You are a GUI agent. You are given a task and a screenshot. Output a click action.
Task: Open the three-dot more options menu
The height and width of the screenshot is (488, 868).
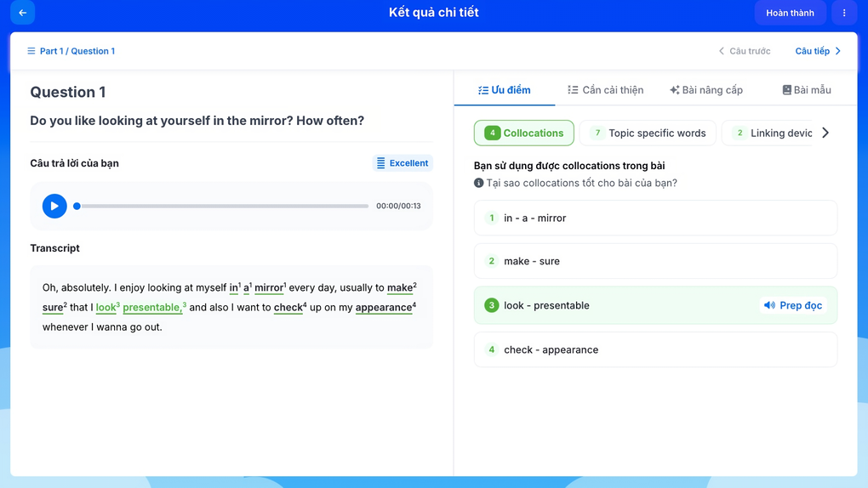click(843, 13)
